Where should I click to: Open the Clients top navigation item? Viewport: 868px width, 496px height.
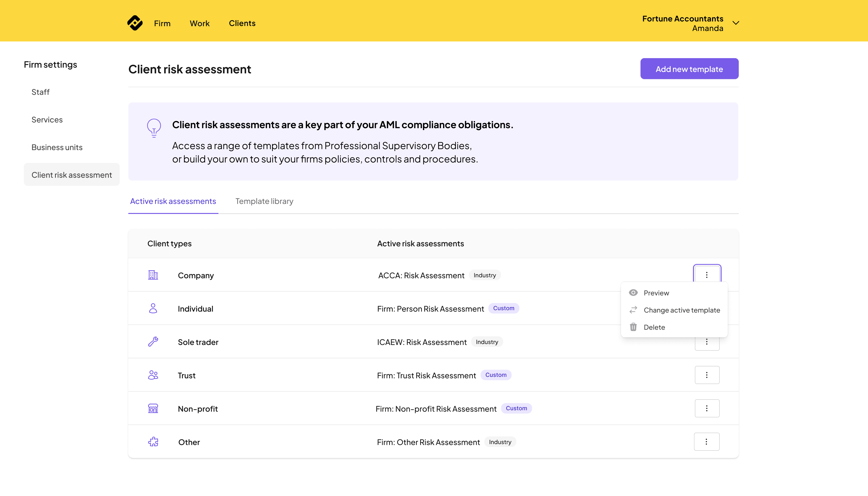coord(242,23)
